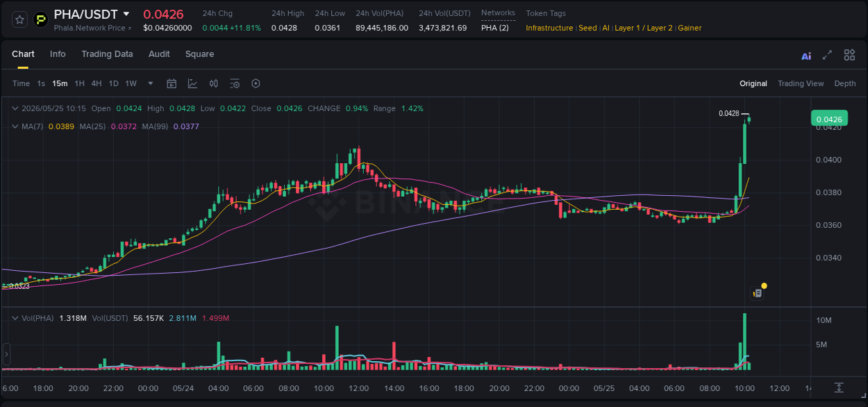Expand more time intervals dropdown arrow

[151, 83]
